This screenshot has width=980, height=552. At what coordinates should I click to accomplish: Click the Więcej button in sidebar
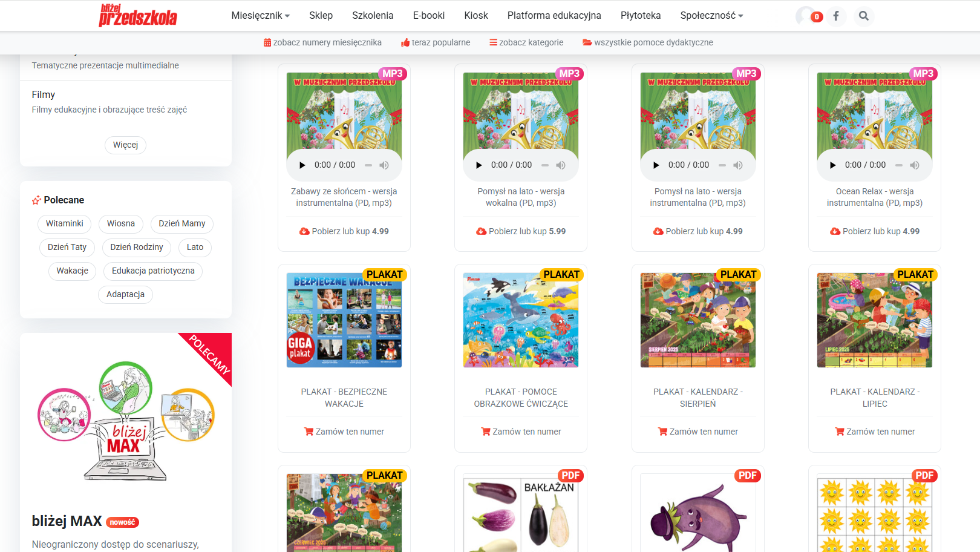coord(126,145)
